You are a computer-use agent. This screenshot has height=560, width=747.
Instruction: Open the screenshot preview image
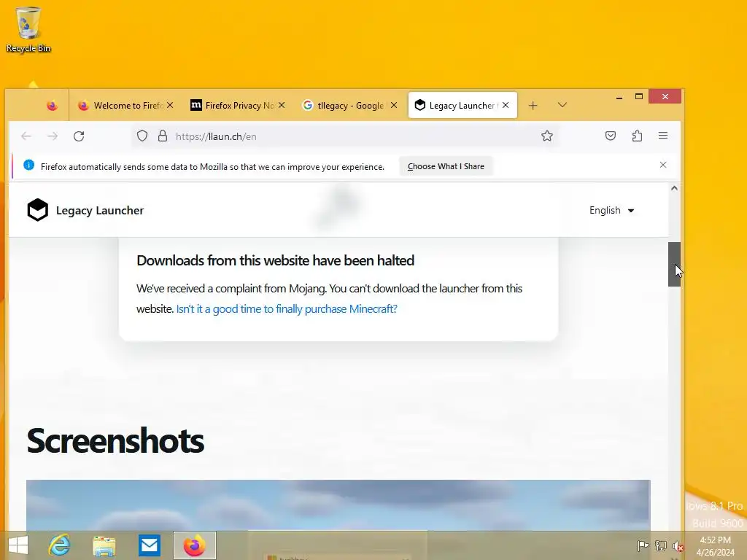[338, 505]
